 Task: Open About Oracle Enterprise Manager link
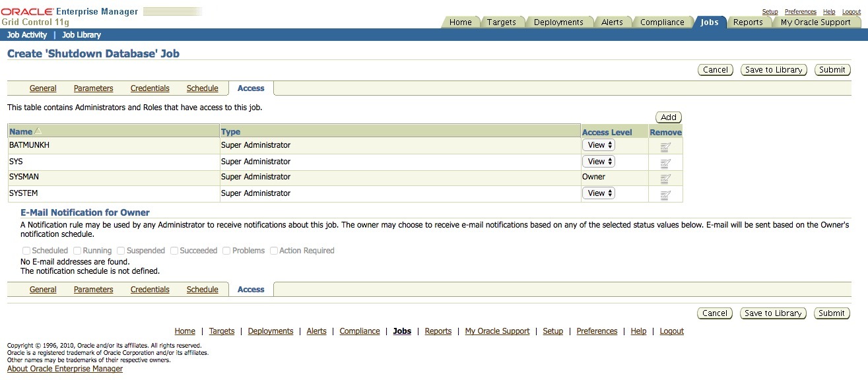65,369
